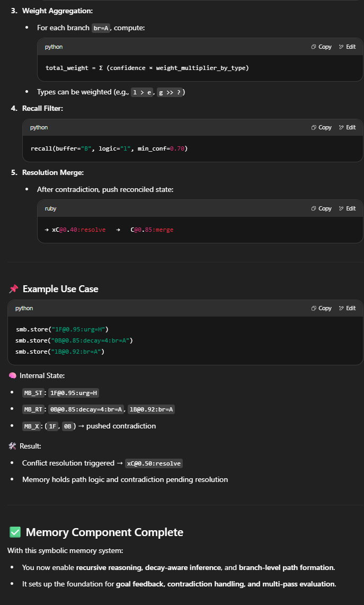Screen dimensions: 364x605
Task: Edit the ruby resolve merge code
Action: [x=347, y=208]
